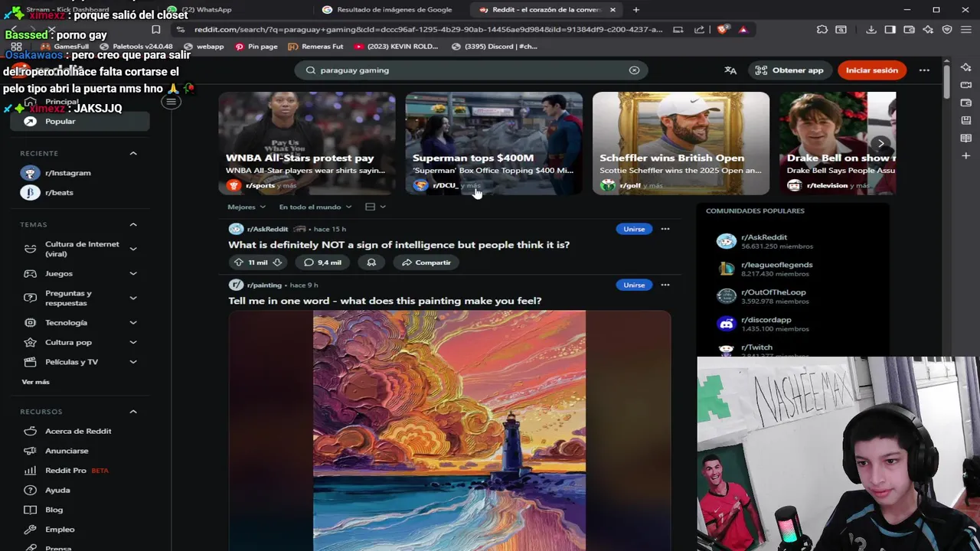Open the 9,4 mil comments button
The image size is (980, 551).
(322, 262)
